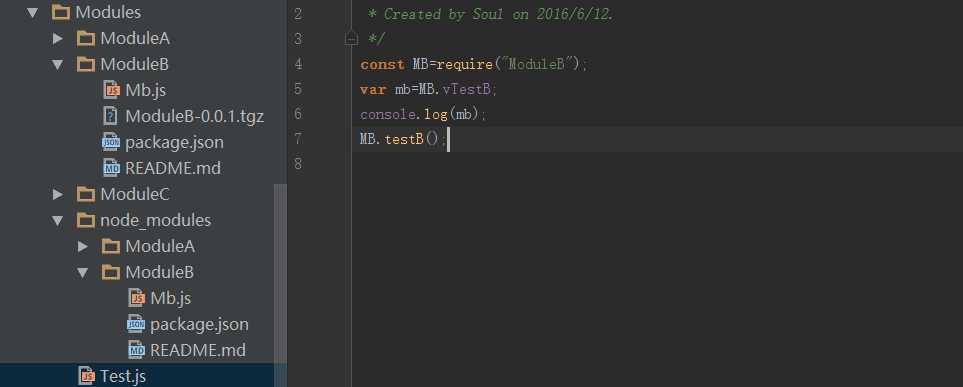This screenshot has height=387, width=963.
Task: Click "vTestB" property in line 5
Action: pos(466,90)
